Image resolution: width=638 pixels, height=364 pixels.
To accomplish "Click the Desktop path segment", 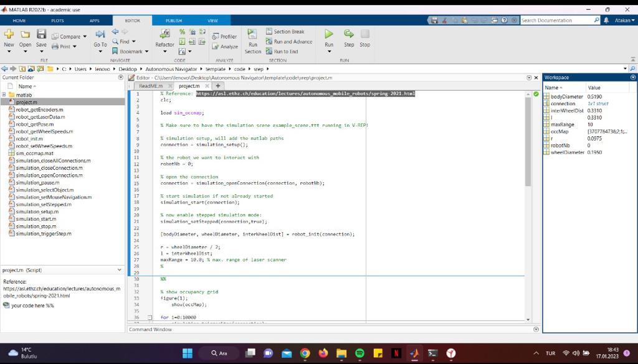I will (x=128, y=69).
